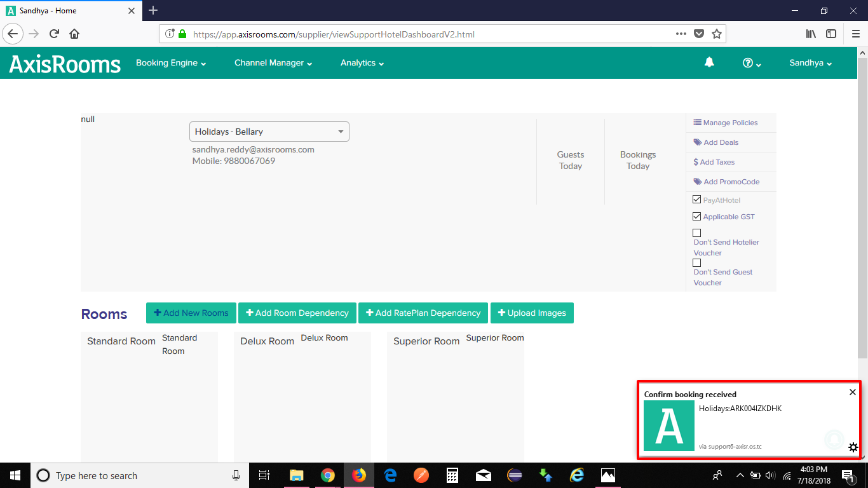The width and height of the screenshot is (868, 488).
Task: Click the notification bell icon
Action: [709, 62]
